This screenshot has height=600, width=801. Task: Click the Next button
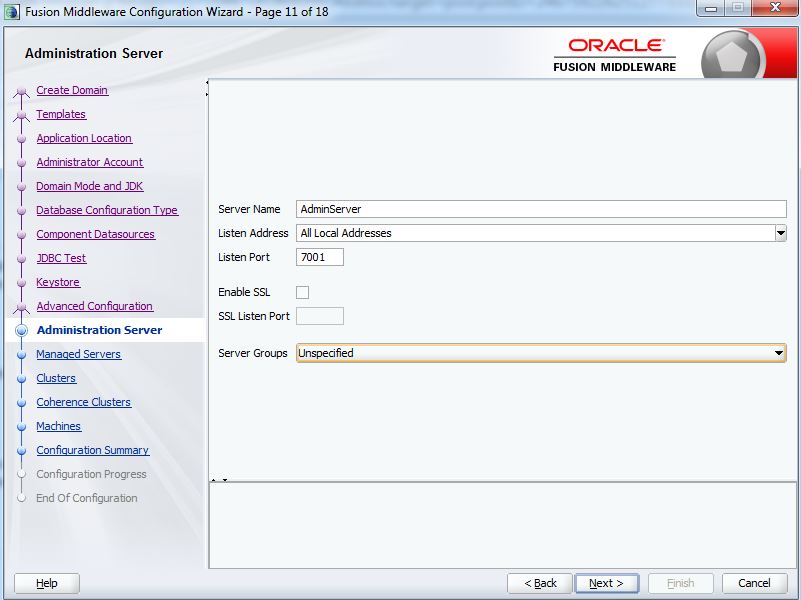tap(607, 583)
